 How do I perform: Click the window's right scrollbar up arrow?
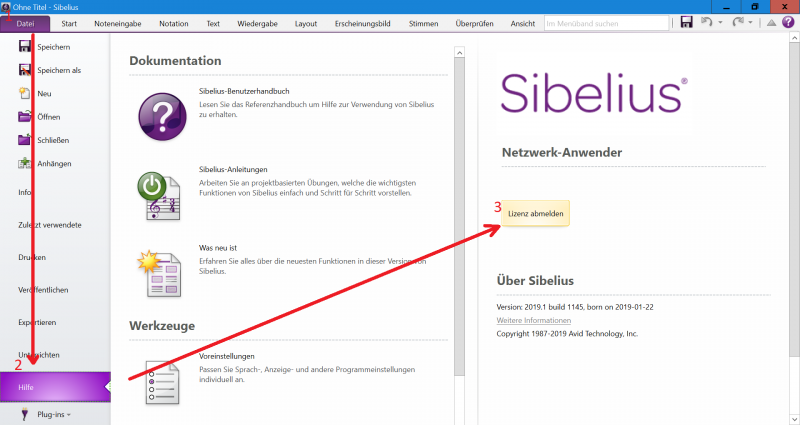pyautogui.click(x=794, y=38)
